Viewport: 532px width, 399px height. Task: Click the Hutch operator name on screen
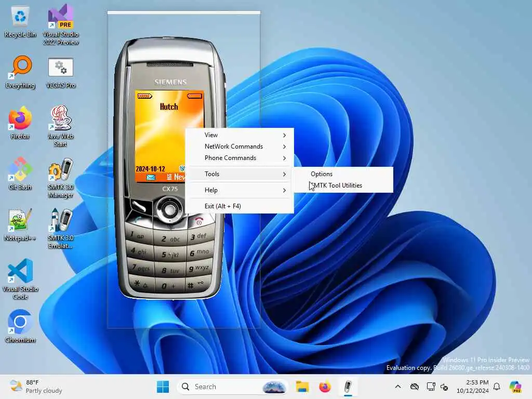169,107
